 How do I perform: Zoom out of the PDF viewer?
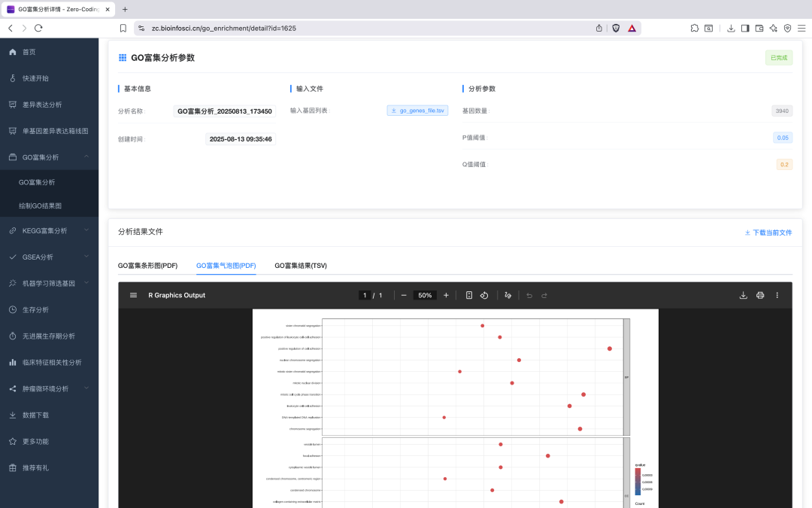point(404,295)
